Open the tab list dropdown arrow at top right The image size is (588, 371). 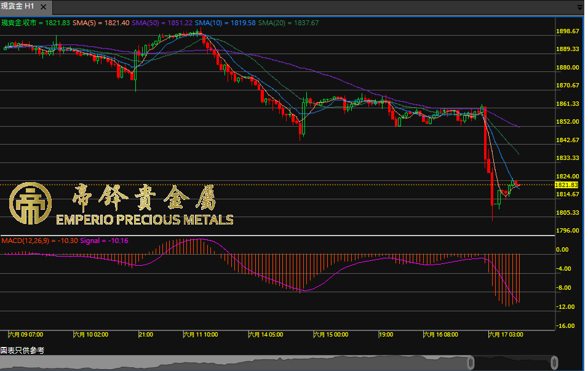[579, 8]
